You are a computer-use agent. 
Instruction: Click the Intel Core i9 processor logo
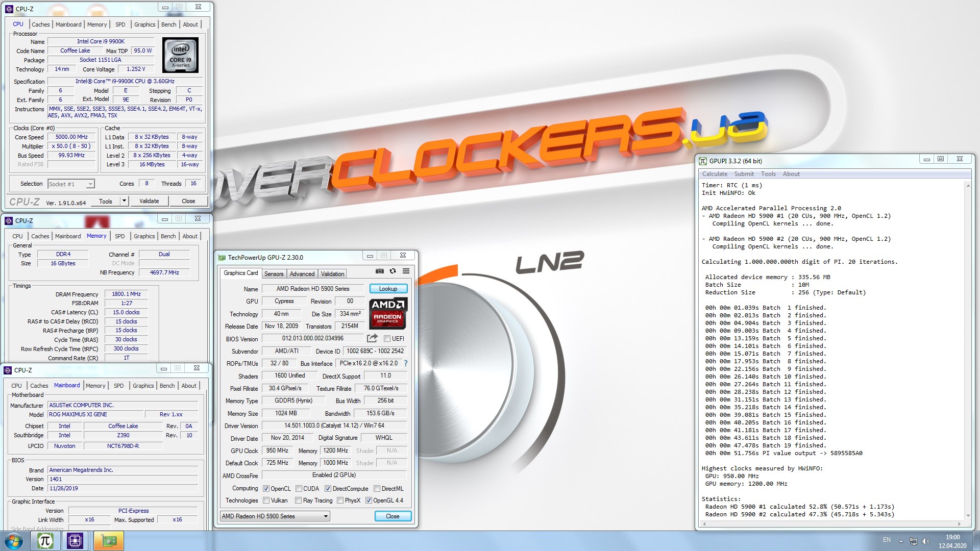point(181,55)
